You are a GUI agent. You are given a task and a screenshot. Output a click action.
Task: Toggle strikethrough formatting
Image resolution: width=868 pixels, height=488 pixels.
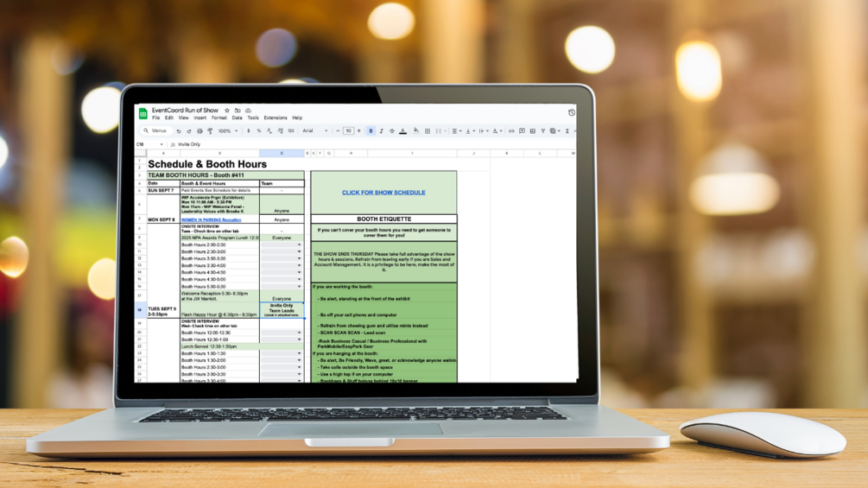pos(392,131)
